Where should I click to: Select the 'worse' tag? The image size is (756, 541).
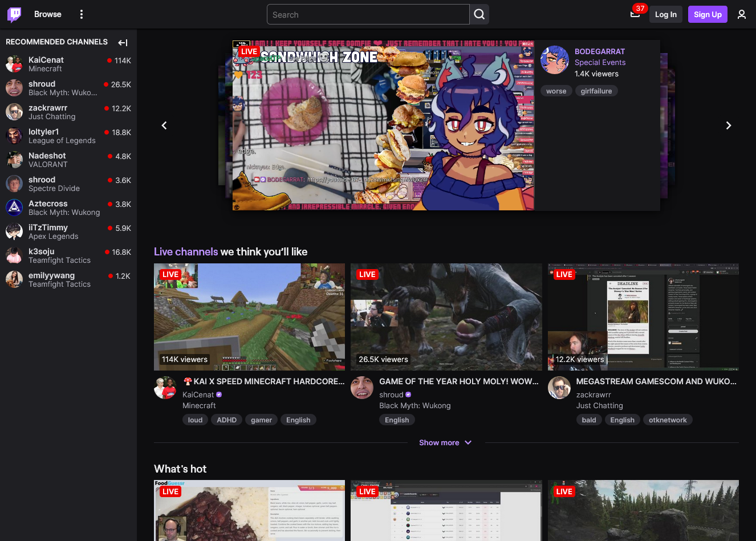coord(556,91)
